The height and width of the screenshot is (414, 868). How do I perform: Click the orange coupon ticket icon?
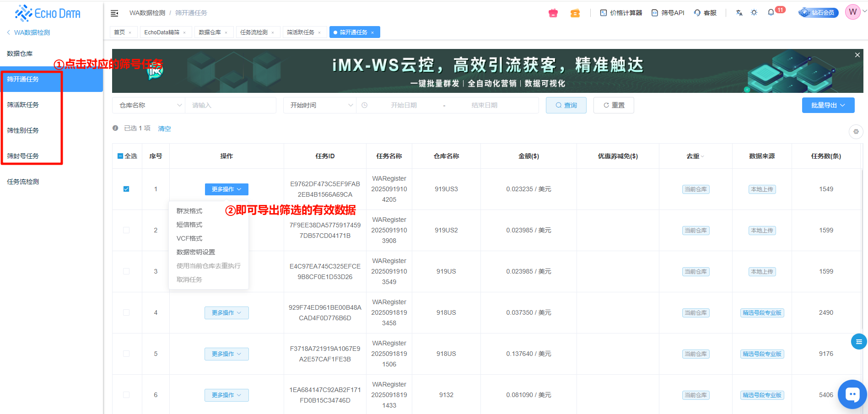[575, 13]
